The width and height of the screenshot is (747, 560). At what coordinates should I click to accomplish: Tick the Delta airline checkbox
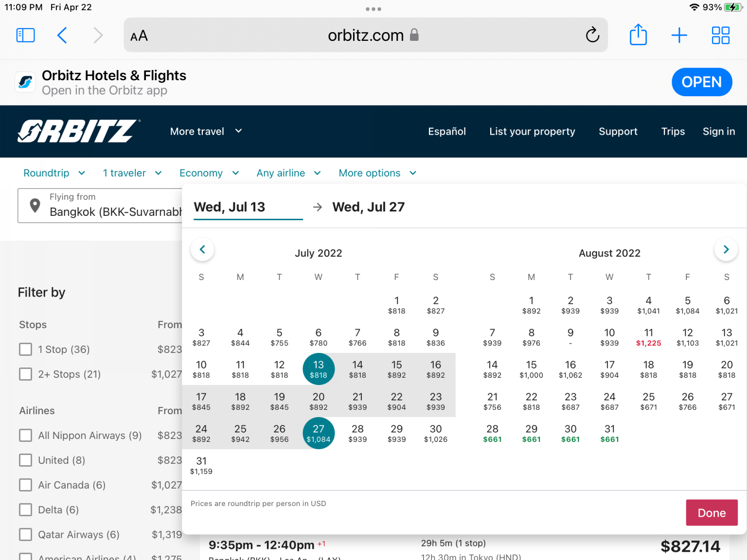[x=26, y=510]
